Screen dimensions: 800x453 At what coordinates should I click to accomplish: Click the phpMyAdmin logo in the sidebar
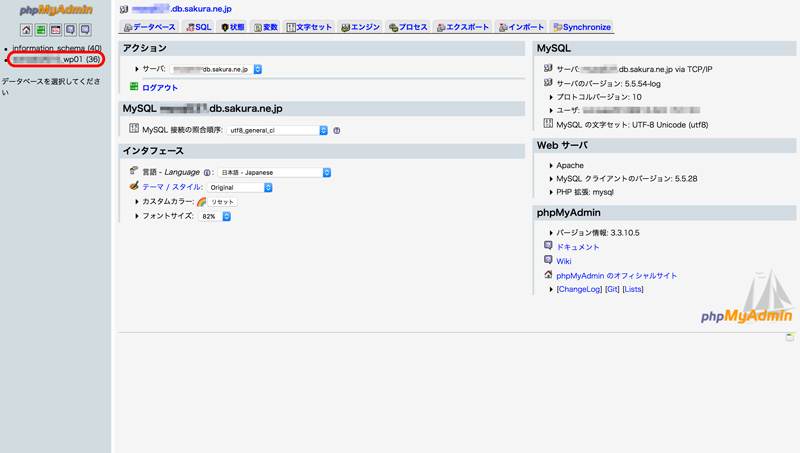tap(56, 10)
